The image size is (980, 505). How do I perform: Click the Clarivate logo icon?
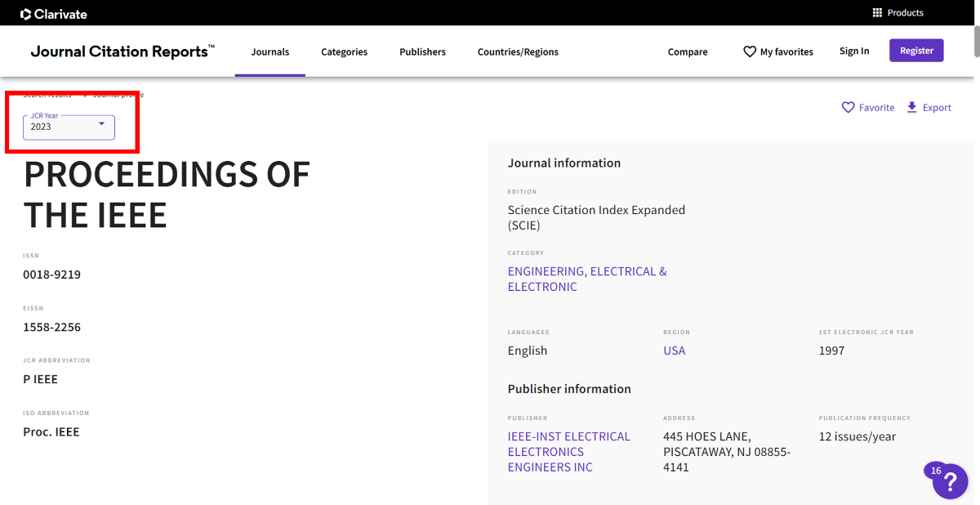[26, 14]
